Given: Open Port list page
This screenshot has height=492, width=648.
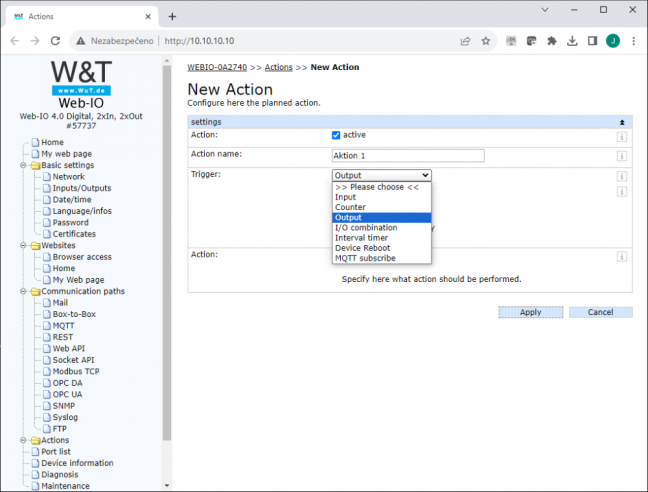Looking at the screenshot, I should tap(56, 452).
